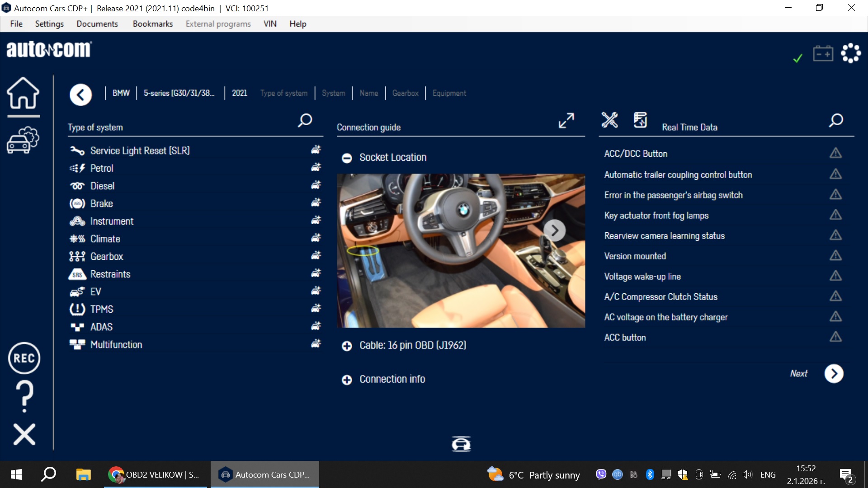Collapse the Socket Location section
The image size is (868, 488).
(347, 158)
